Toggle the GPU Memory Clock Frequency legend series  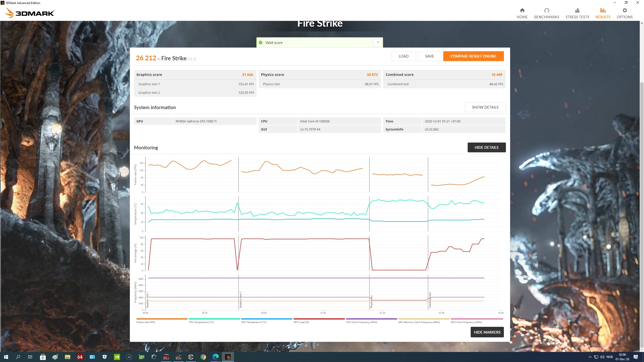[x=424, y=321]
